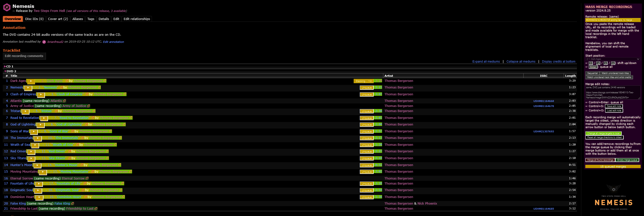The height and width of the screenshot is (216, 644).
Task: Click the merge direction arrow on Dark Ages row
Action: 31,81
